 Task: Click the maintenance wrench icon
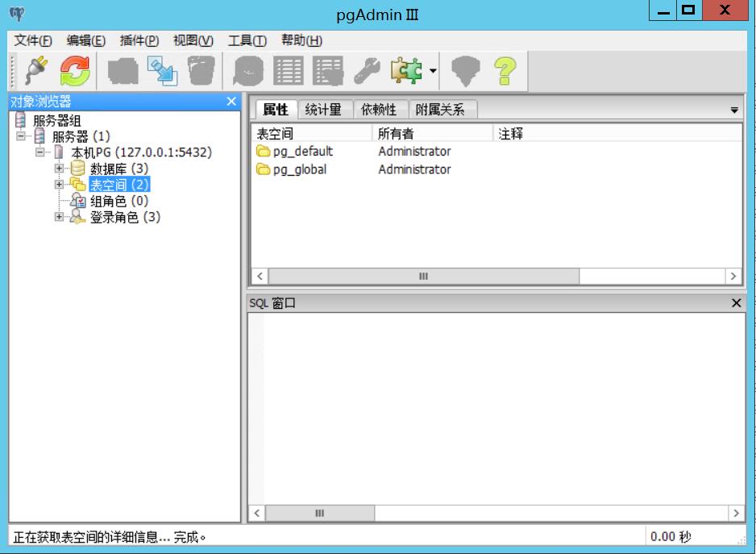367,71
